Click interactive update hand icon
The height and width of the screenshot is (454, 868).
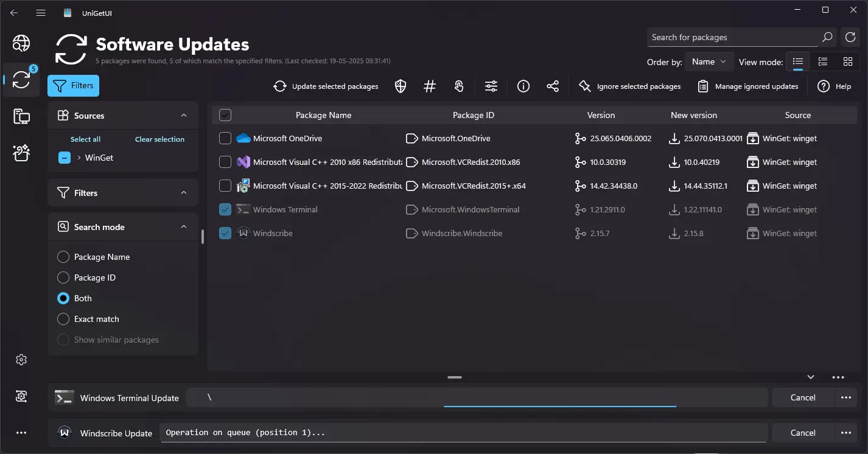[x=460, y=86]
